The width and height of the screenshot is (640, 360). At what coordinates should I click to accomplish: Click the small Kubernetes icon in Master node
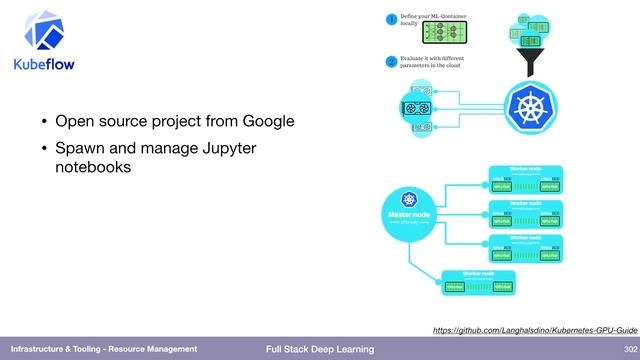(x=409, y=200)
